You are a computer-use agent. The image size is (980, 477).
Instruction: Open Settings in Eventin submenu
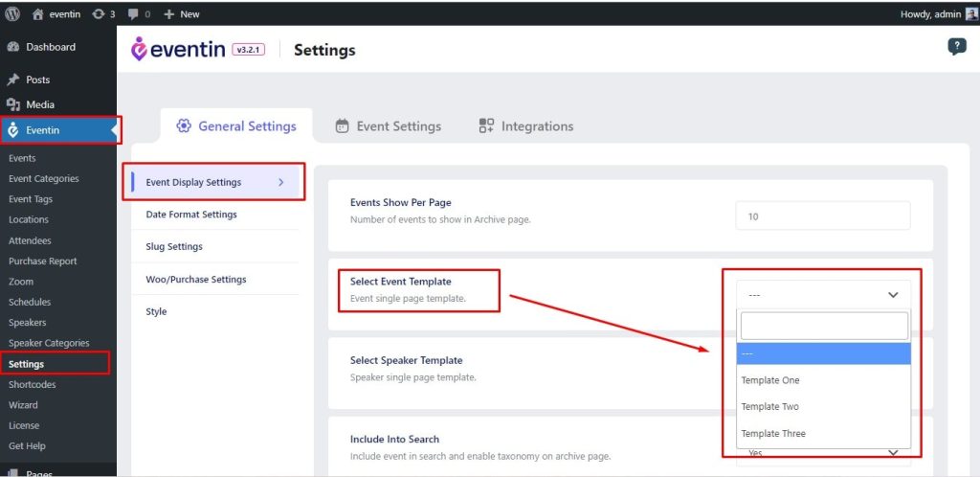point(26,364)
